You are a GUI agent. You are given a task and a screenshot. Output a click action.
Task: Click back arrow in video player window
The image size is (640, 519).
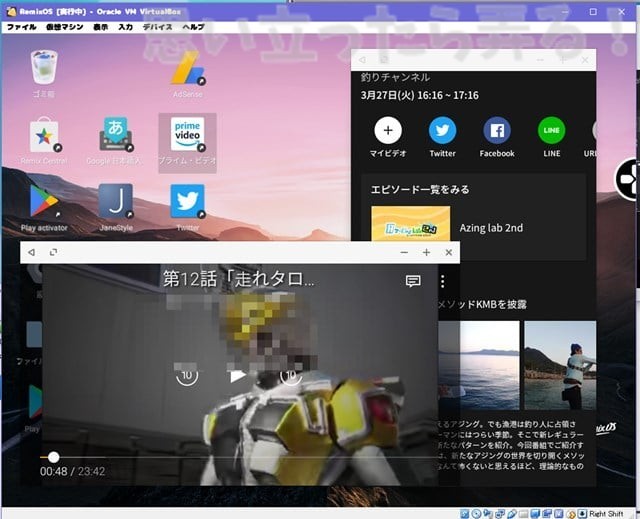[31, 252]
